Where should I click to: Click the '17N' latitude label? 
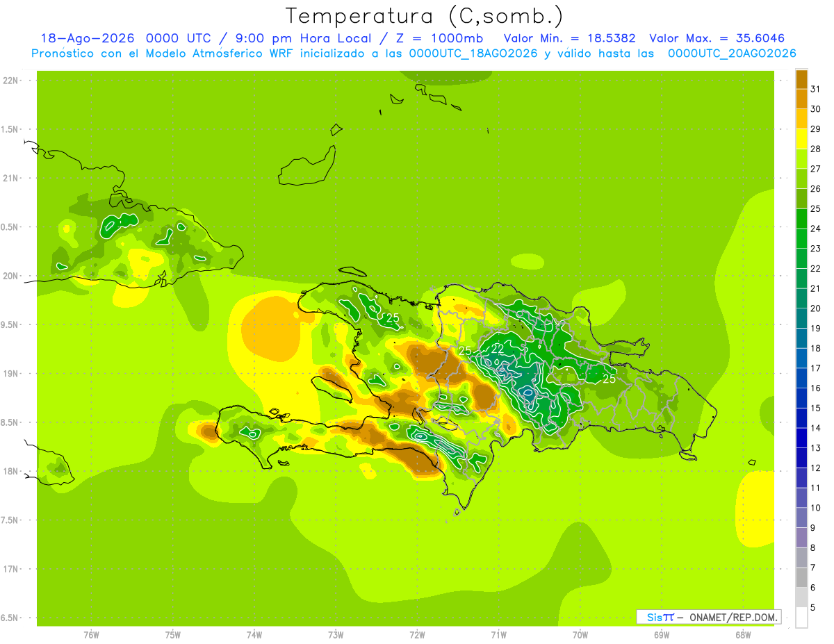(x=10, y=569)
